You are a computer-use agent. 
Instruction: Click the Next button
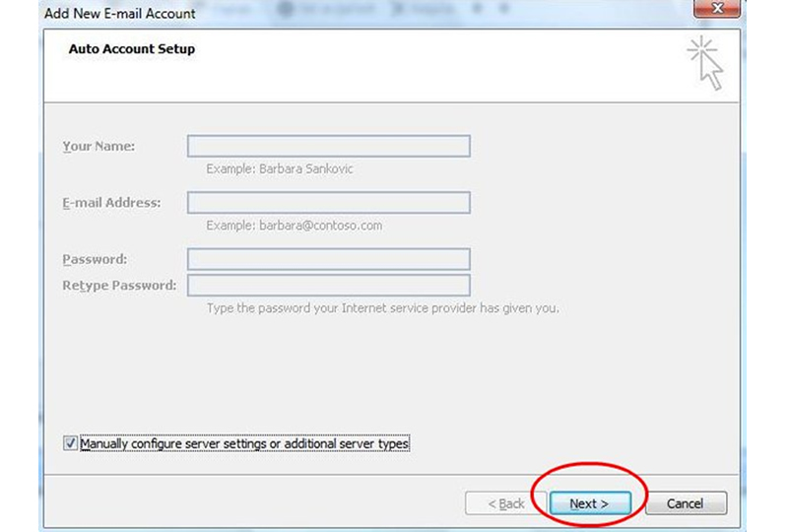[589, 503]
